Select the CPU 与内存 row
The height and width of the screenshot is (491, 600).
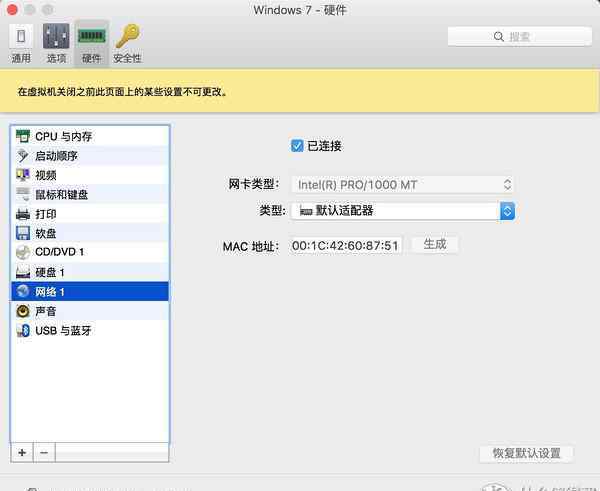pos(90,136)
